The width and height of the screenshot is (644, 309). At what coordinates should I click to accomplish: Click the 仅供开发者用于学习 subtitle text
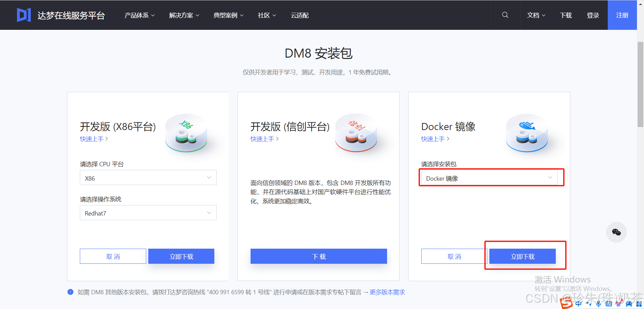(x=318, y=72)
